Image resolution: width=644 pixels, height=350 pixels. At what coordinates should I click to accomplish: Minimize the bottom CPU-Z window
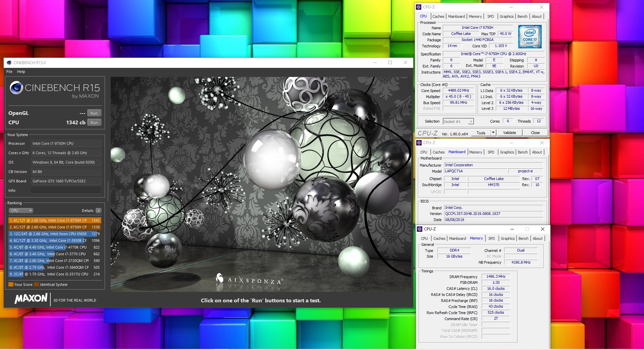tap(512, 229)
